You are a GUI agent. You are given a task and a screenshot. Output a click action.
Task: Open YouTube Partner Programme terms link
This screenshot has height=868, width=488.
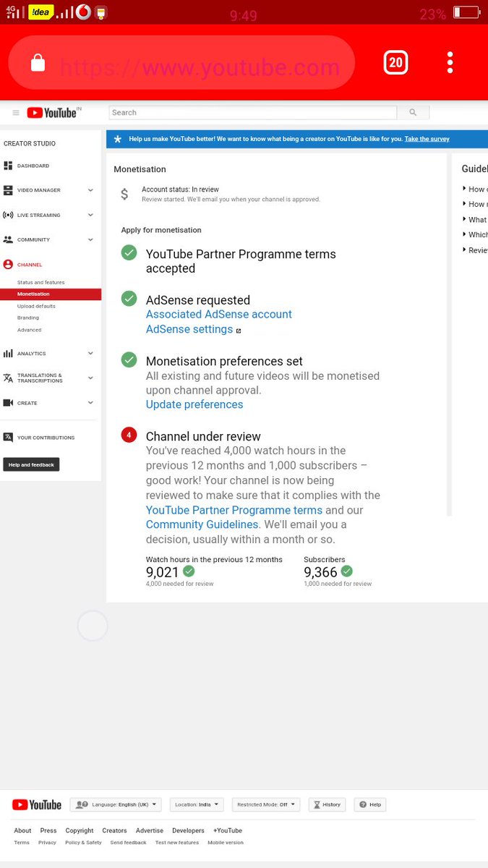[234, 510]
